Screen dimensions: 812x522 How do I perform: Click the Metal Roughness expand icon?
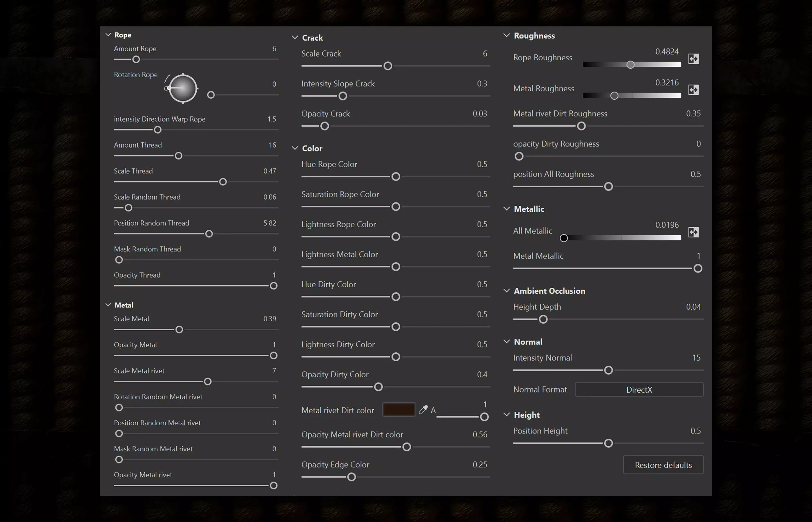pos(693,90)
